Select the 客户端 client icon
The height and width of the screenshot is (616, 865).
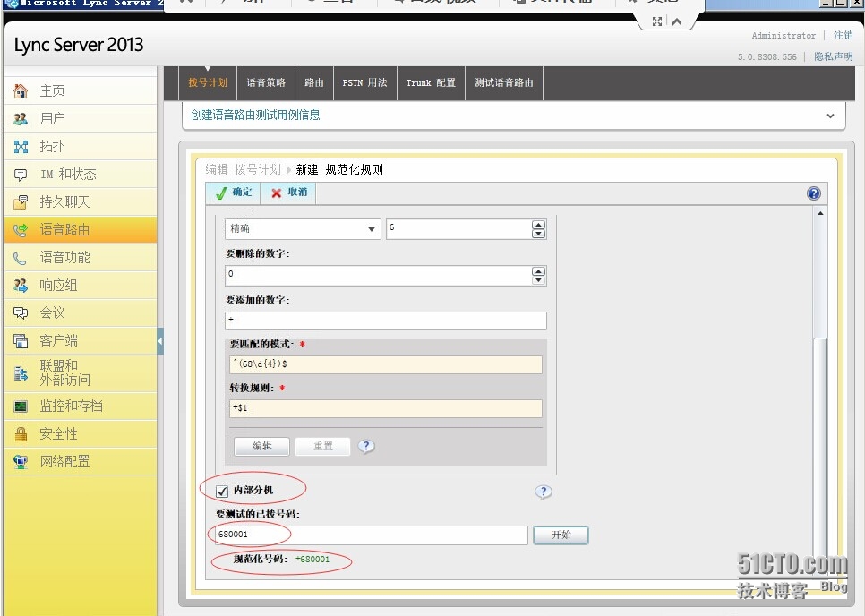click(x=21, y=341)
